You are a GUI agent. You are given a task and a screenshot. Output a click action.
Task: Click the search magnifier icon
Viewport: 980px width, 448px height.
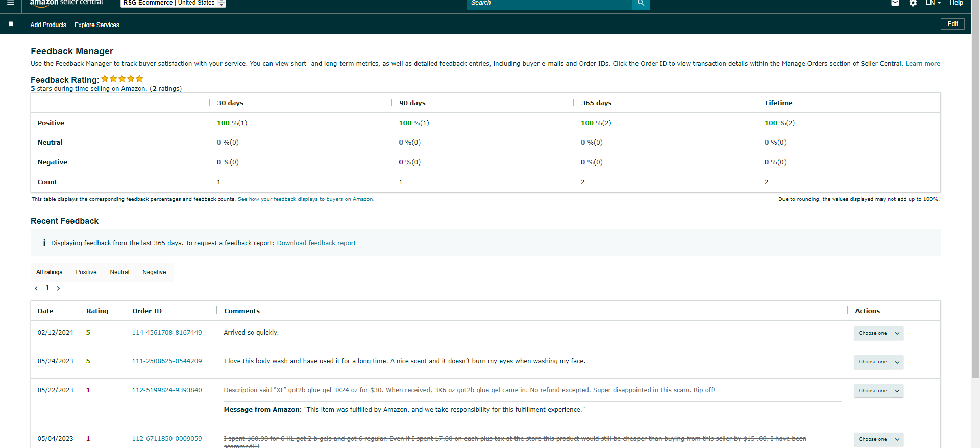click(x=641, y=3)
